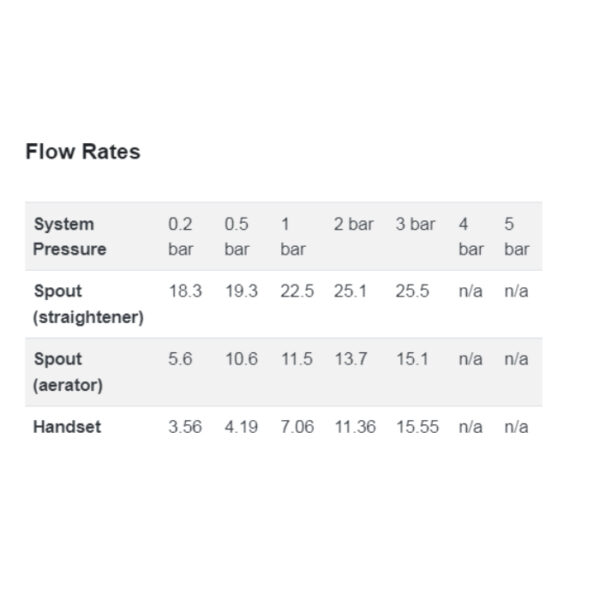Click the 18.3 value cell
Viewport: 600px width, 600px height.
[x=185, y=291]
